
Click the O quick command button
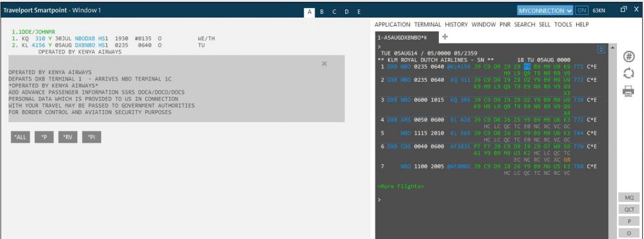pyautogui.click(x=629, y=233)
